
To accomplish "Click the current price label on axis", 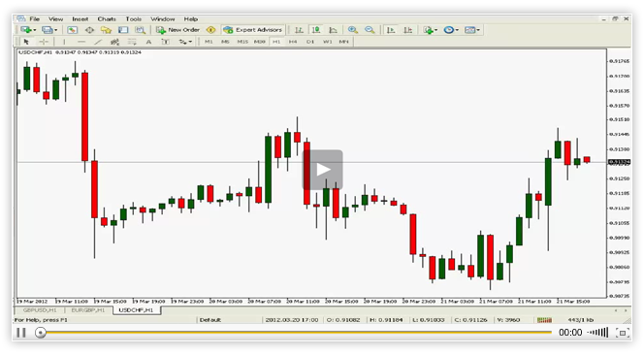I will [x=620, y=162].
